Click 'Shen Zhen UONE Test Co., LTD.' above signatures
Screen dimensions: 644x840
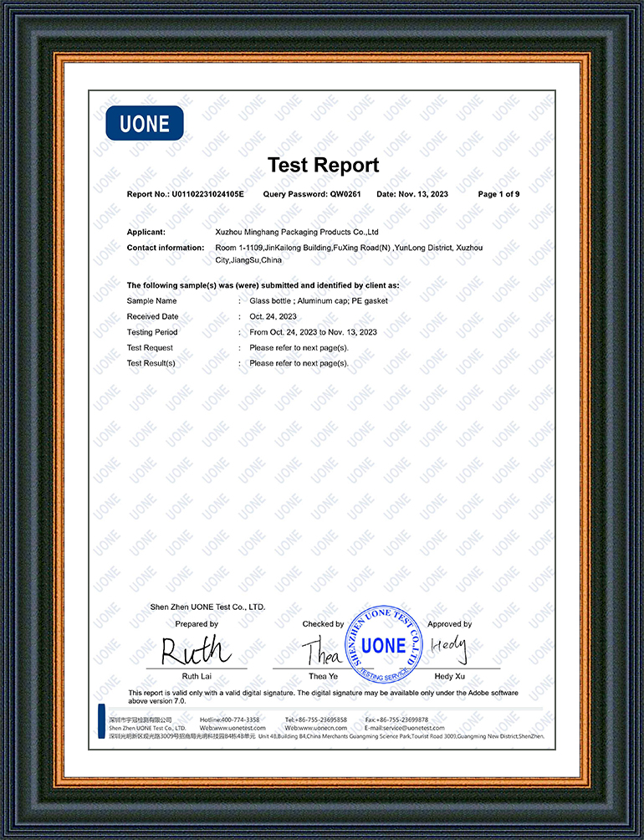(x=207, y=607)
